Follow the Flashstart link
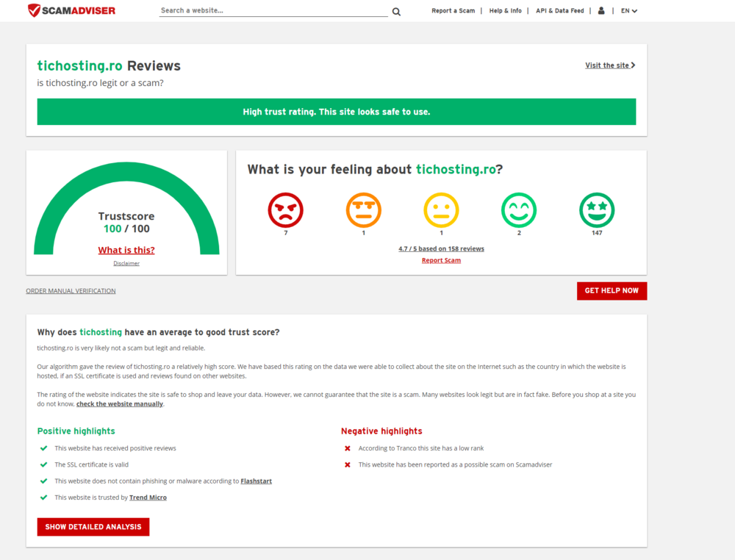Viewport: 735px width, 560px height. (256, 481)
